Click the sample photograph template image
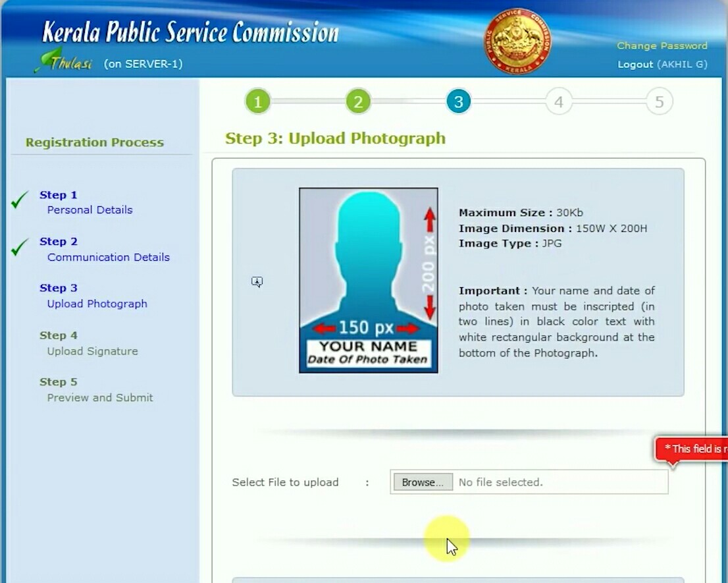Screen dimensions: 728x583 pyautogui.click(x=368, y=279)
